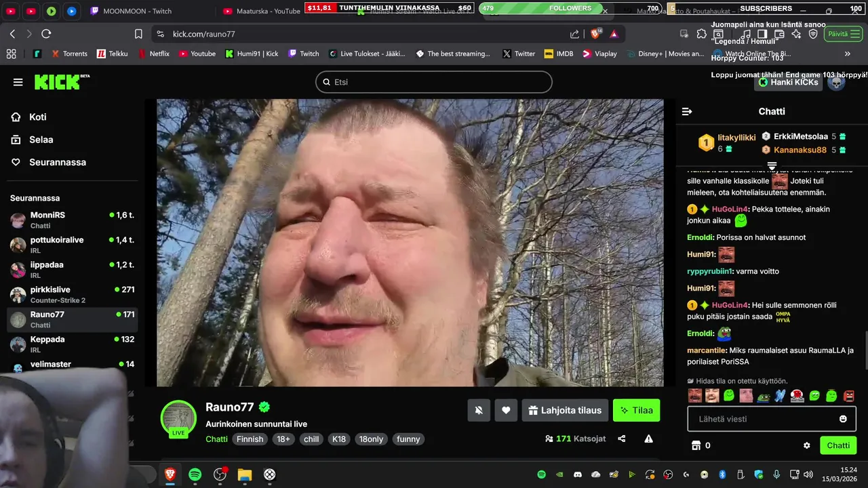Screen dimensions: 868x488
Task: Click the Lähetä viesti chat input
Action: click(772, 419)
